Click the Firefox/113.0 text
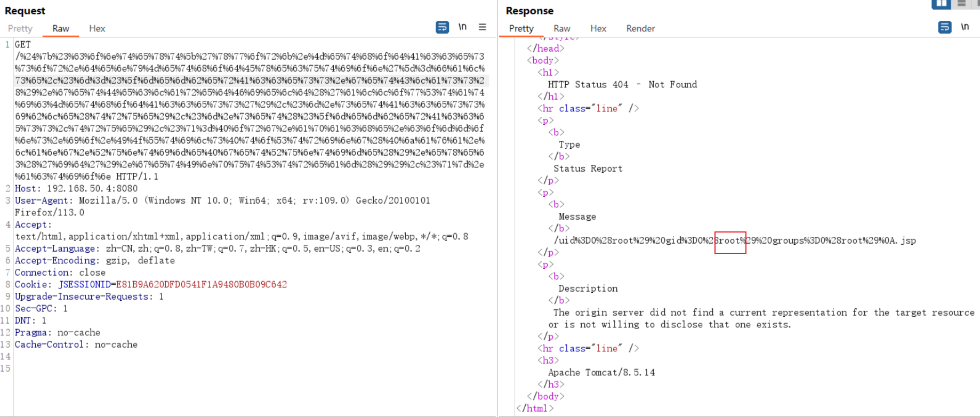Viewport: 980px width, 417px height. pyautogui.click(x=50, y=212)
